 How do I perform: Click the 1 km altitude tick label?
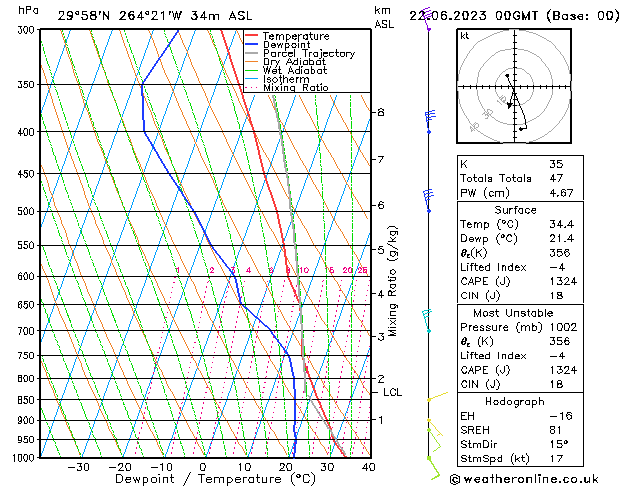(x=381, y=420)
